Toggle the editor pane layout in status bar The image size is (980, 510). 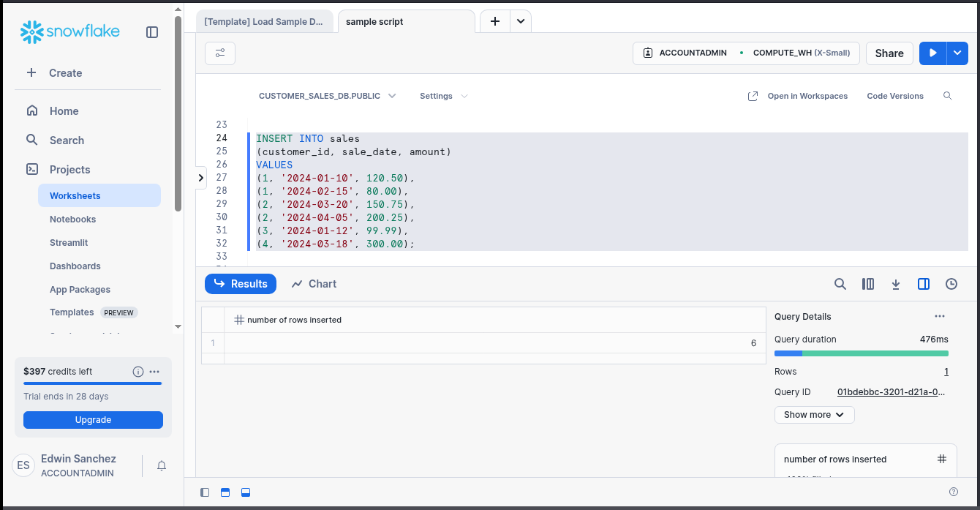pyautogui.click(x=225, y=492)
